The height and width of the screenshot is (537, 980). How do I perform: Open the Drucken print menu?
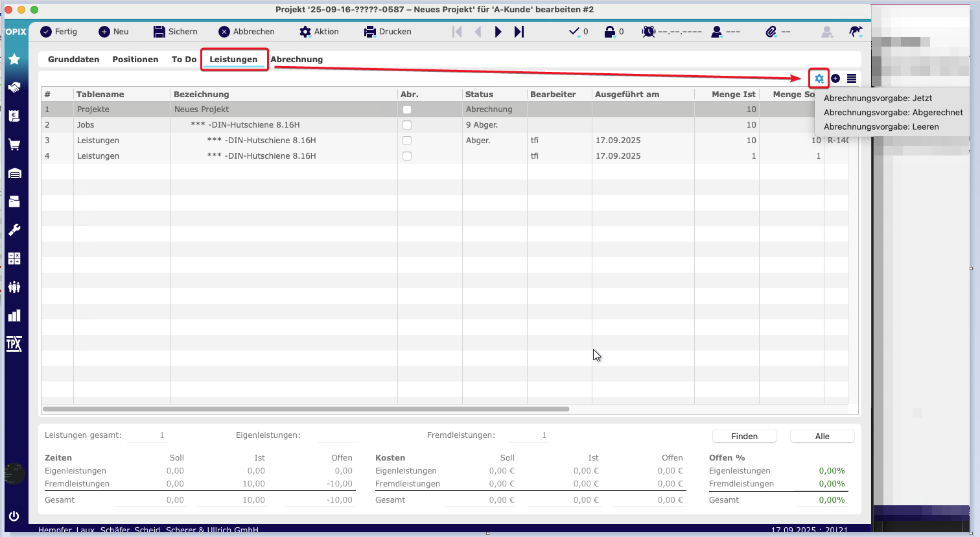pyautogui.click(x=388, y=32)
